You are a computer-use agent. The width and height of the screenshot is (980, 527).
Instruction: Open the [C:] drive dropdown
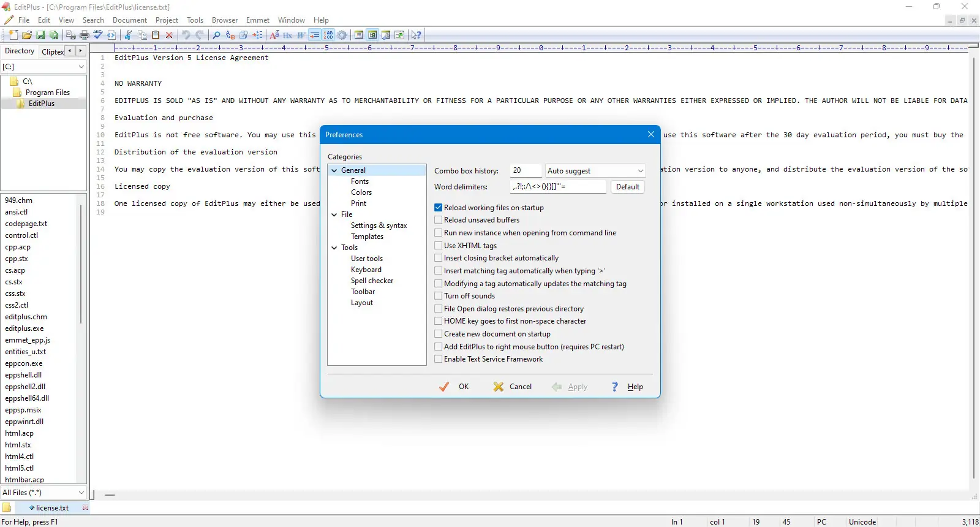pos(43,66)
